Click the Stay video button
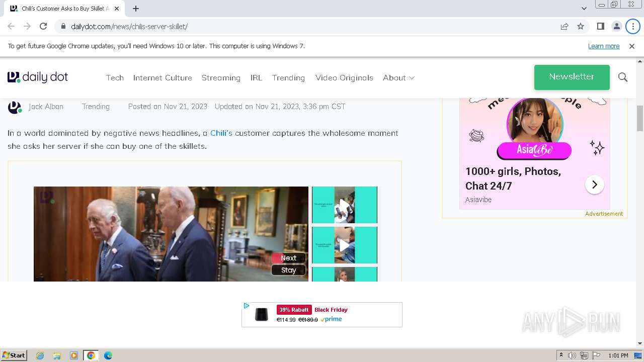 click(288, 270)
